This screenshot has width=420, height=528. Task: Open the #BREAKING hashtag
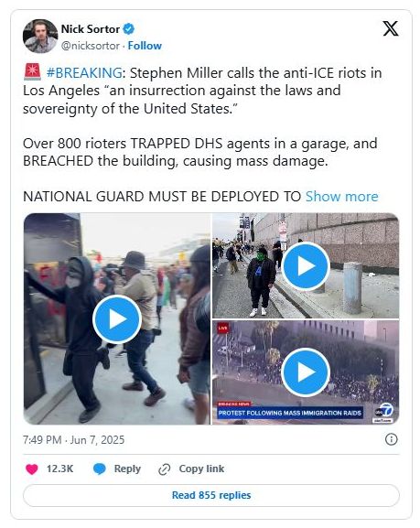[84, 72]
